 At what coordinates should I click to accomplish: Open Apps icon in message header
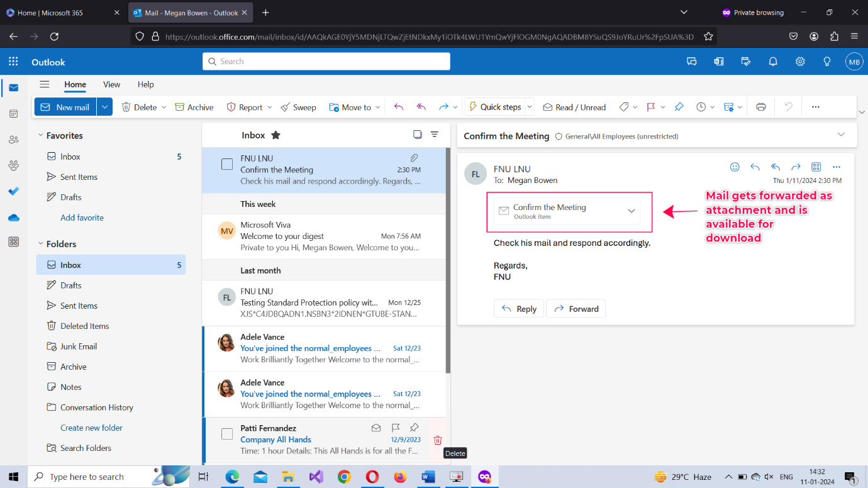coord(816,167)
